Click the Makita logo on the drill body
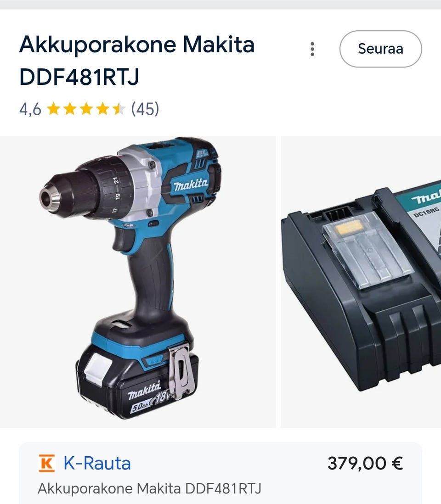Viewport: 441px width, 504px height. (x=191, y=185)
